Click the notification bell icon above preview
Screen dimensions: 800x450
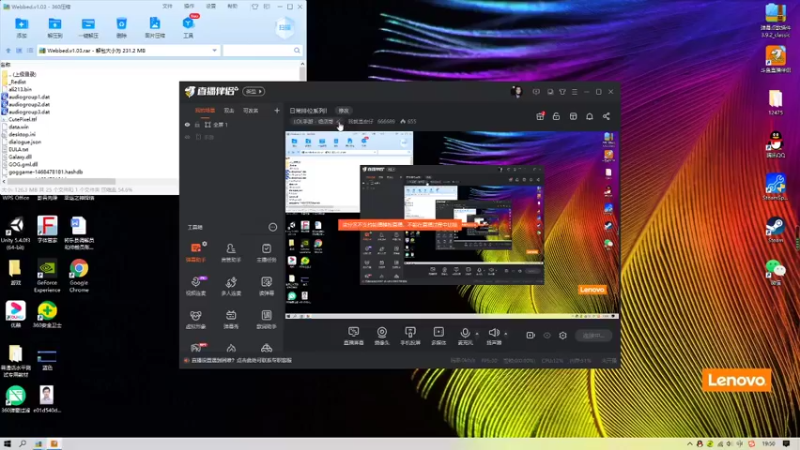tap(589, 116)
